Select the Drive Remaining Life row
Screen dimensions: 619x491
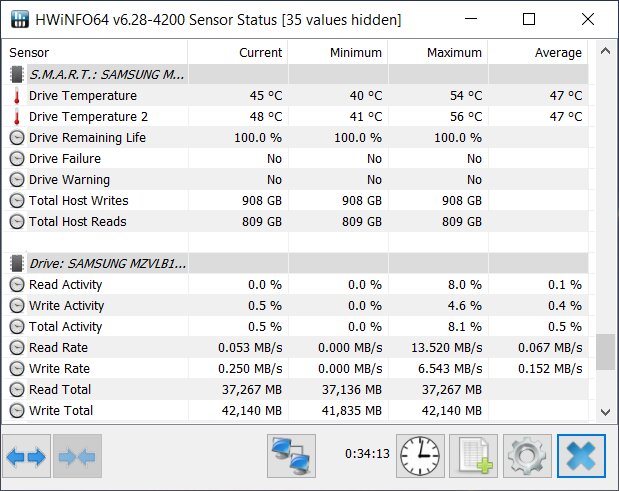(296, 137)
